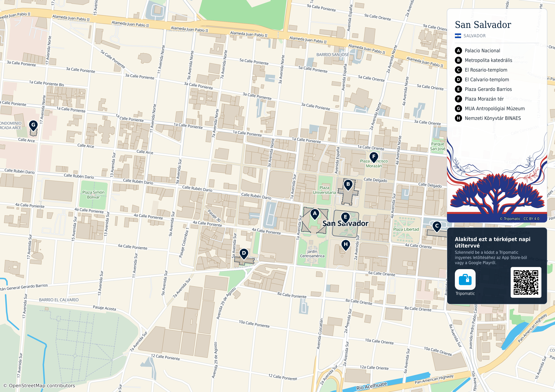This screenshot has width=555, height=392.
Task: Click legend circle D icon
Action: [458, 80]
